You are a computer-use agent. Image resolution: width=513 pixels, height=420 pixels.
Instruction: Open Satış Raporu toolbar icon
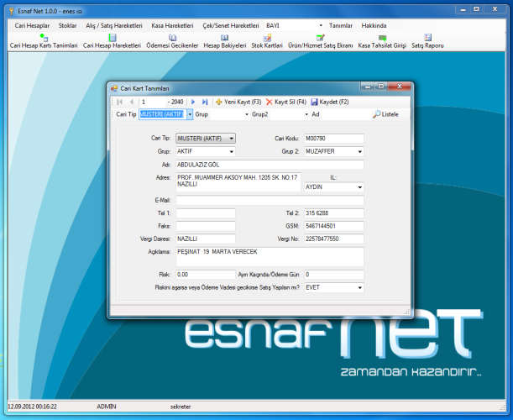[427, 37]
